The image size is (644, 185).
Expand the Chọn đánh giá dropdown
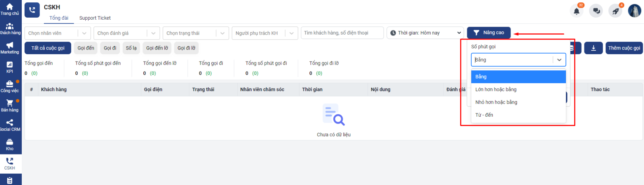point(127,33)
